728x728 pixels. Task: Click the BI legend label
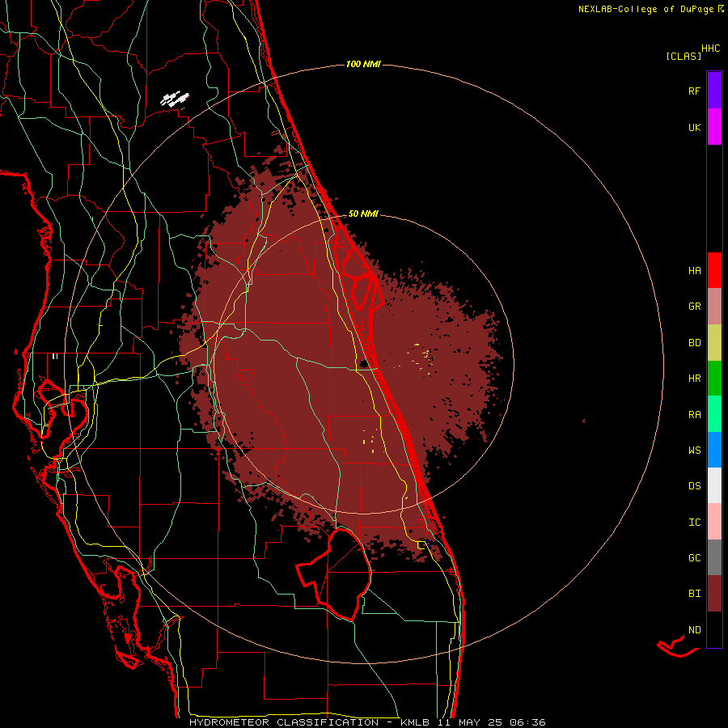point(695,594)
